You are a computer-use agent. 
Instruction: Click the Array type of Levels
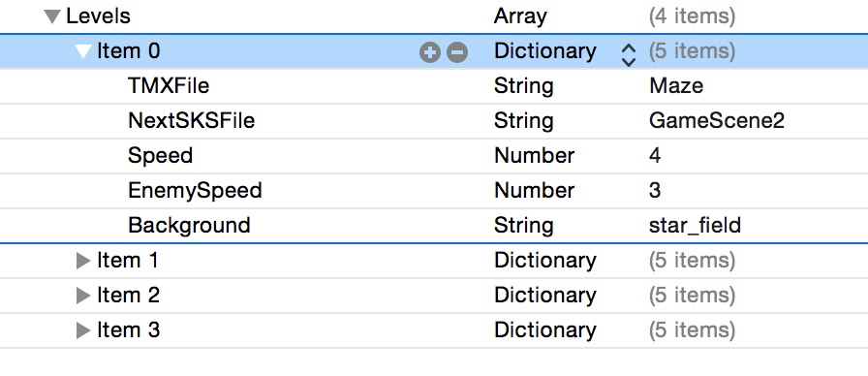pyautogui.click(x=520, y=17)
